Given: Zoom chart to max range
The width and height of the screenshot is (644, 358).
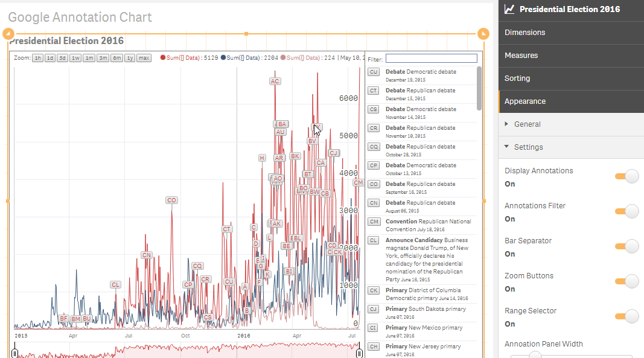Looking at the screenshot, I should tap(144, 58).
